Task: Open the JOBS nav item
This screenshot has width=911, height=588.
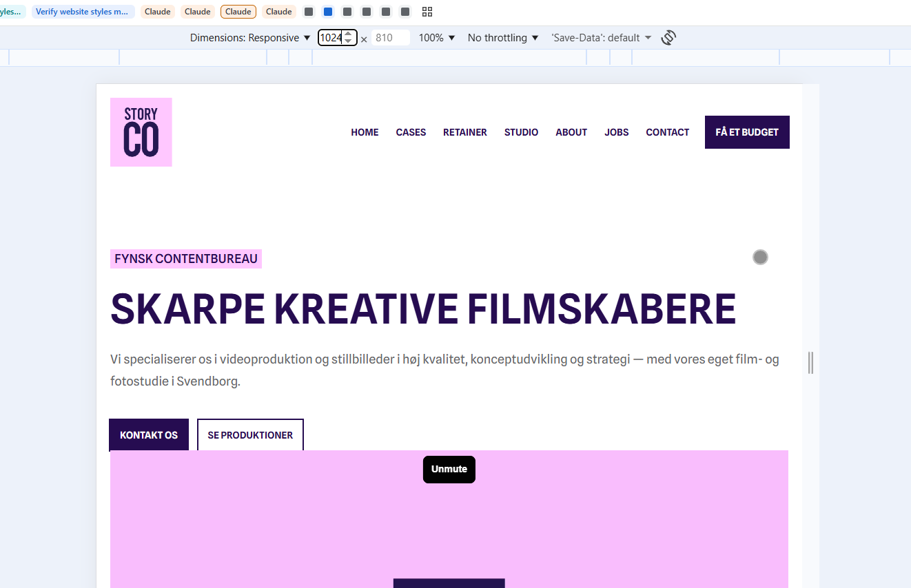Action: coord(617,132)
